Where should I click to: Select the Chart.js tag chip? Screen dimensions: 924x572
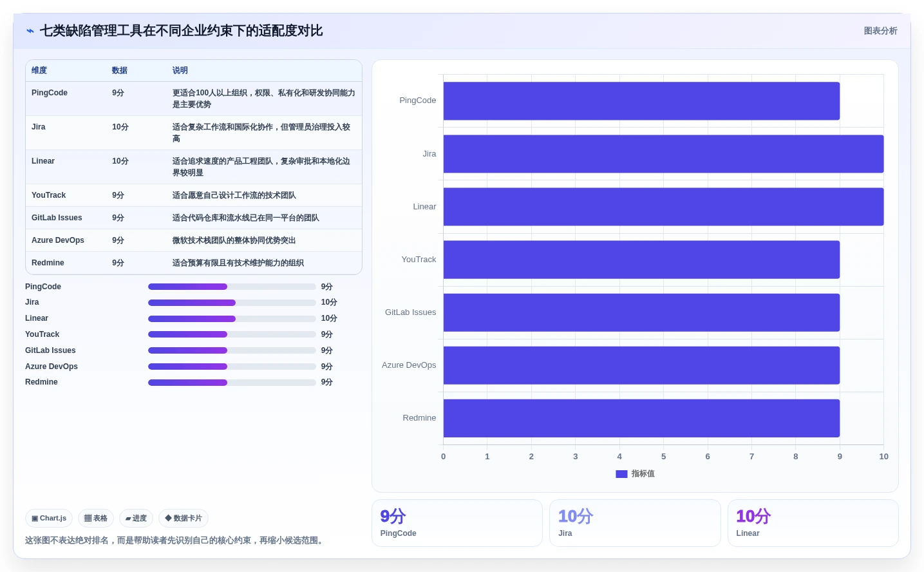49,518
